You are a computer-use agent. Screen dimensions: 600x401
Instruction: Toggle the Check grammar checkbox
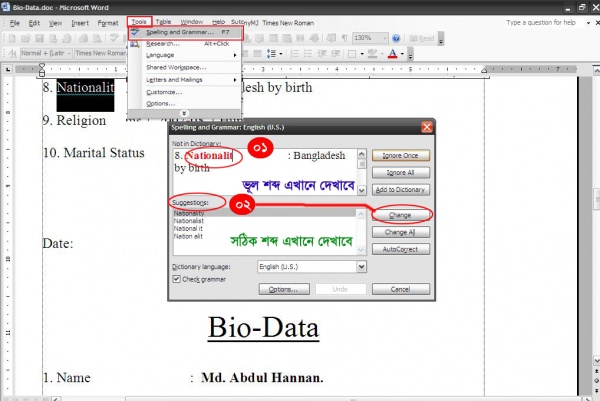(176, 279)
